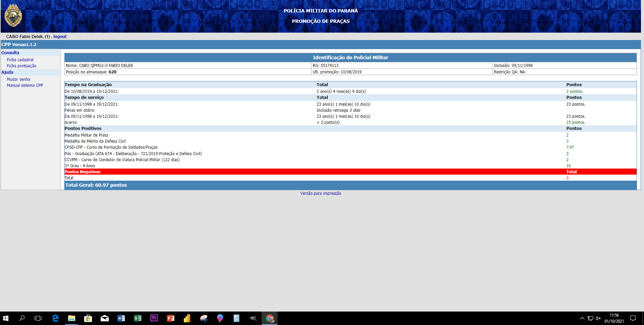Launch PowerPoint from the taskbar
The height and width of the screenshot is (325, 644).
tap(170, 318)
